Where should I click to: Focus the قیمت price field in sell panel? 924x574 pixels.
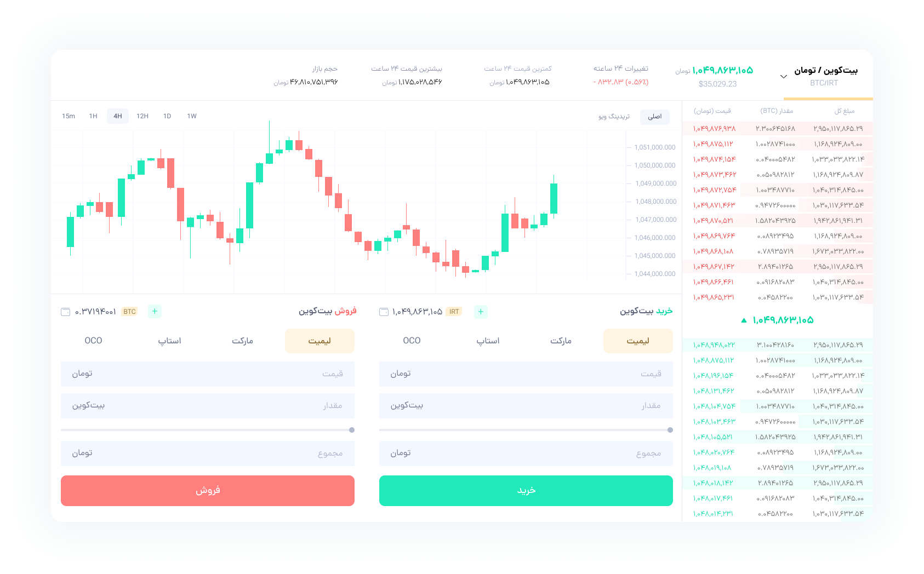pos(208,374)
